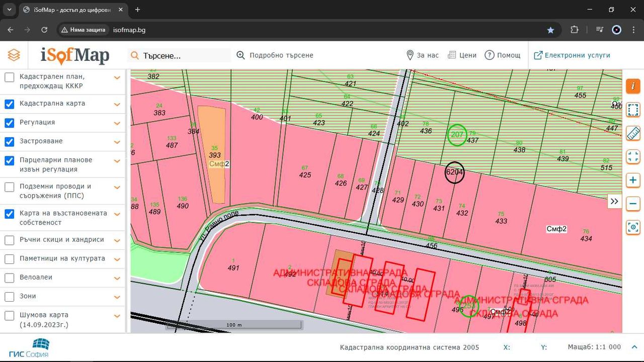Screen dimensions: 644x362
Task: Open the info tool on map toolbar
Action: coord(633,86)
